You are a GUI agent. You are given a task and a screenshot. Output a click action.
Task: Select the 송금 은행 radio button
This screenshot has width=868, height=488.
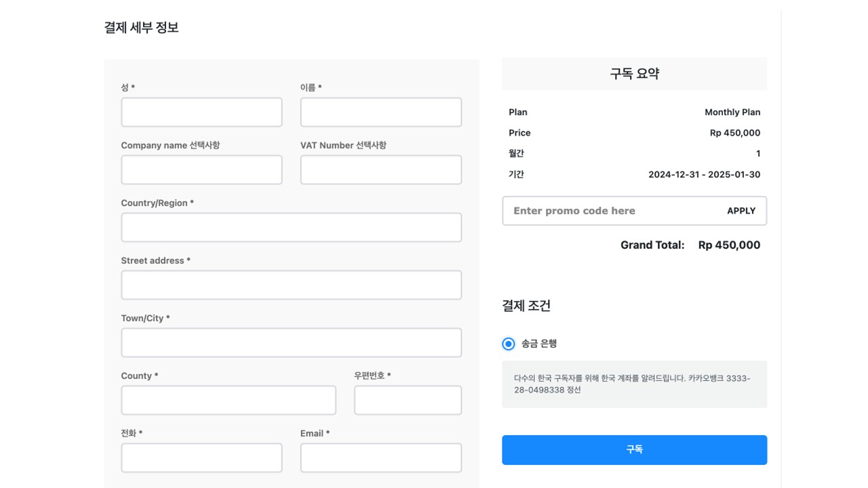(509, 344)
